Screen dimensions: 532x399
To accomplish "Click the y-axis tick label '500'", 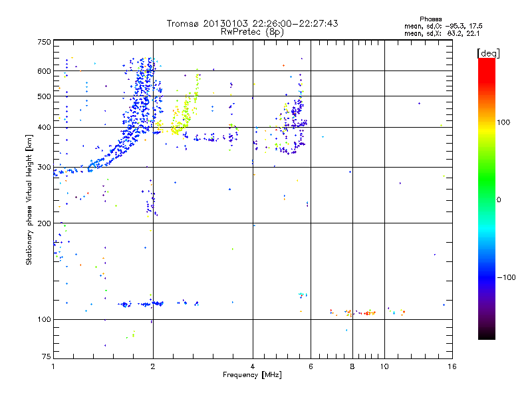I will point(44,96).
